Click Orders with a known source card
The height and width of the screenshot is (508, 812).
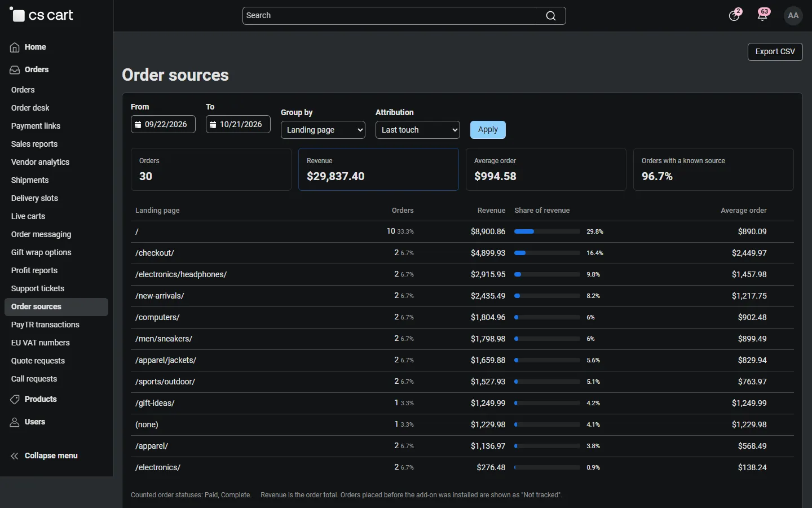pyautogui.click(x=713, y=169)
